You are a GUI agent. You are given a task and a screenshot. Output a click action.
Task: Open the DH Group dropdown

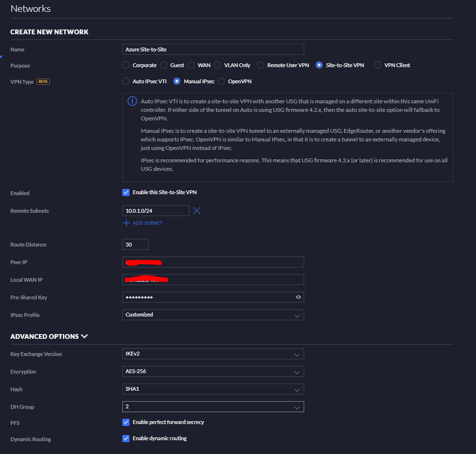[x=213, y=407]
